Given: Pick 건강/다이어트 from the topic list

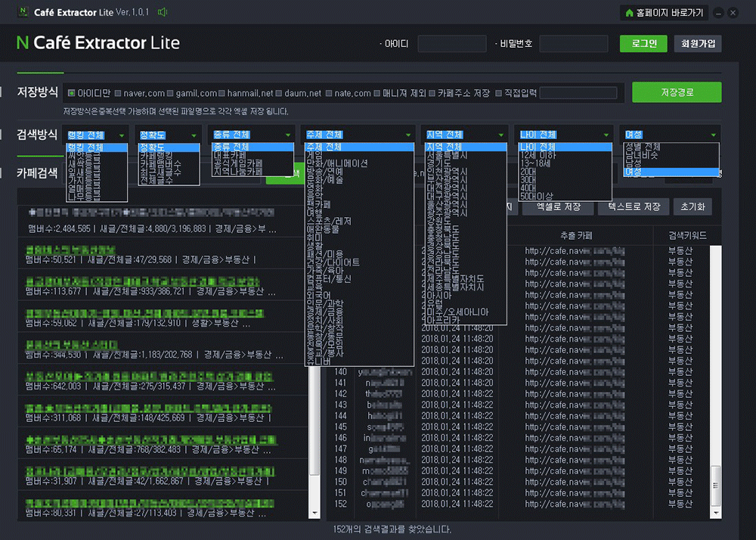Looking at the screenshot, I should (x=359, y=262).
